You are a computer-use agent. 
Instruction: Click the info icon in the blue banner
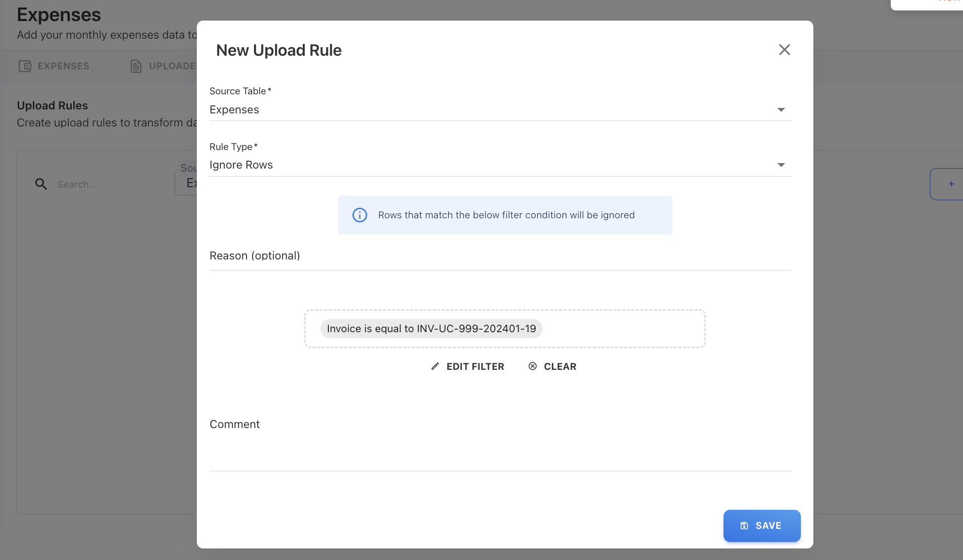coord(359,215)
